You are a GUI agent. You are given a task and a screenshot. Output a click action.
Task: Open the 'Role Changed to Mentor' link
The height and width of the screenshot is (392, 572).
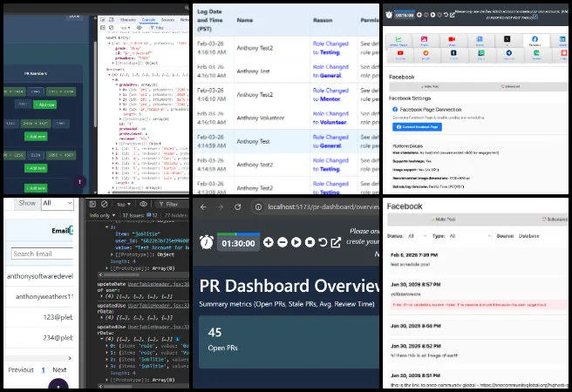pos(328,89)
